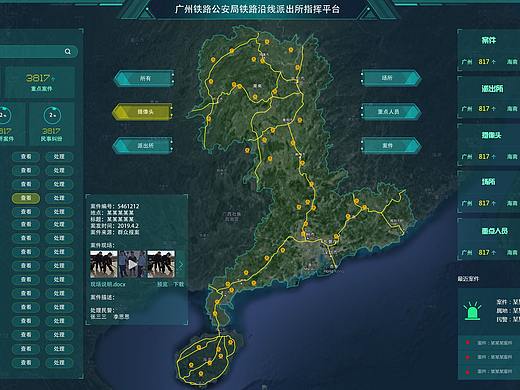This screenshot has width=520, height=390.
Task: Click 处理 beside the highlighted 查看
Action: pos(59,198)
